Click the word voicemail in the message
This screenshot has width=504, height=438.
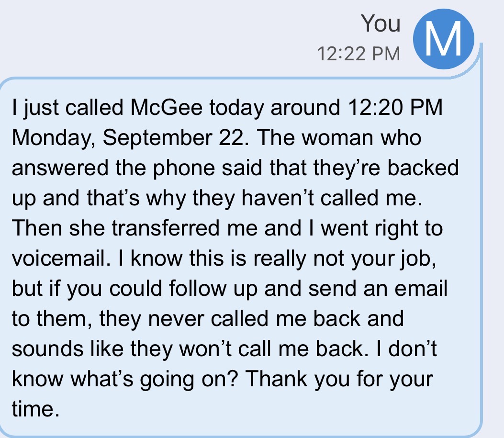pyautogui.click(x=59, y=258)
